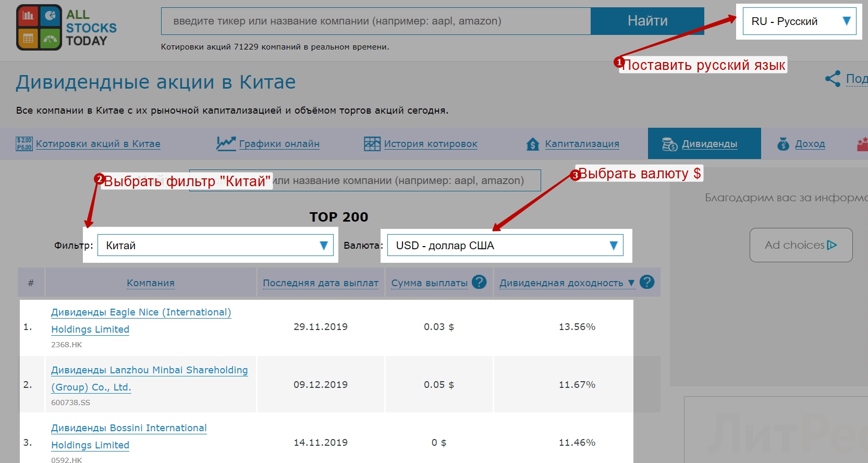Click the share icon near the top right
The width and height of the screenshot is (868, 463).
click(833, 79)
